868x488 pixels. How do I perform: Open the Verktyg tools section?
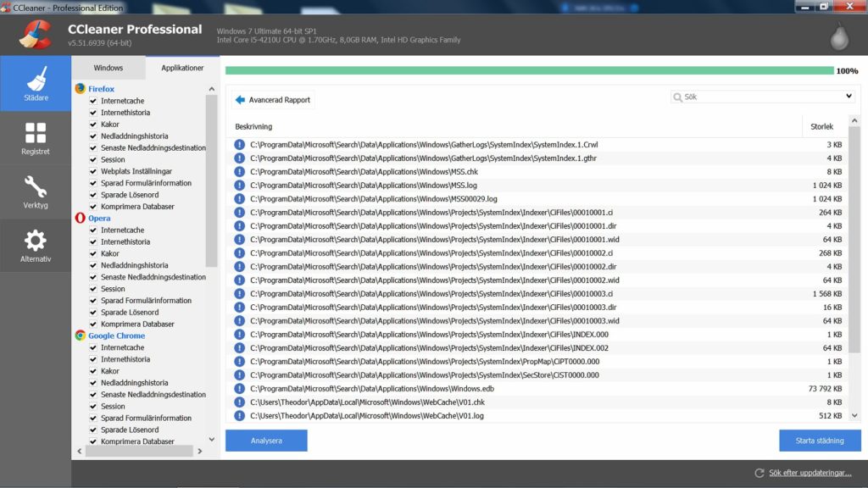tap(36, 191)
